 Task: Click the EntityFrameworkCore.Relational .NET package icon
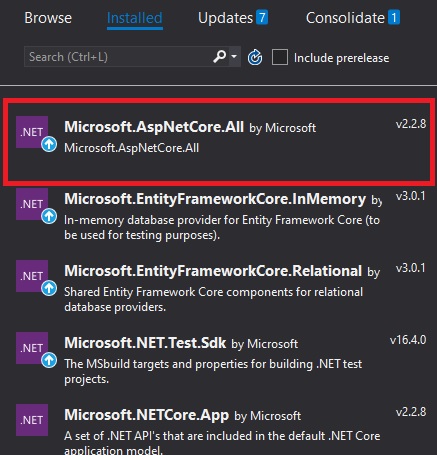click(32, 276)
